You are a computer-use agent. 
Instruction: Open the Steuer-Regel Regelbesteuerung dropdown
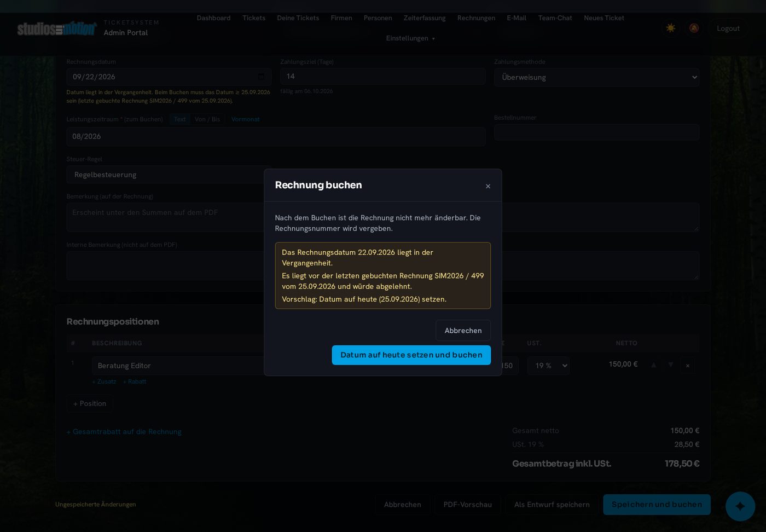[x=169, y=175]
